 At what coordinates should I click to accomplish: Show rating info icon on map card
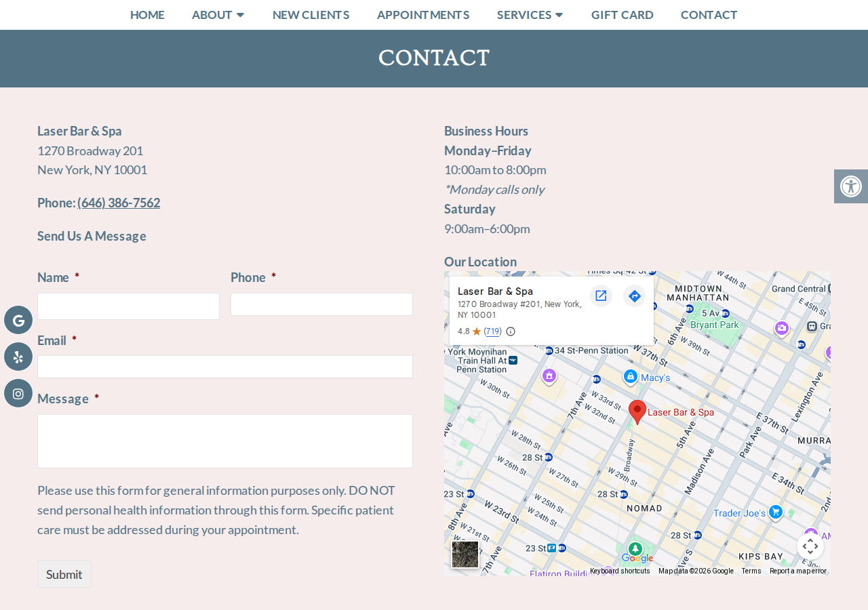(511, 331)
